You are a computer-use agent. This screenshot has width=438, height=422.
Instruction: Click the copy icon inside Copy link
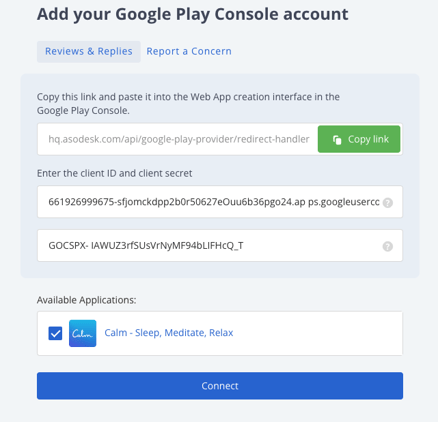point(337,140)
